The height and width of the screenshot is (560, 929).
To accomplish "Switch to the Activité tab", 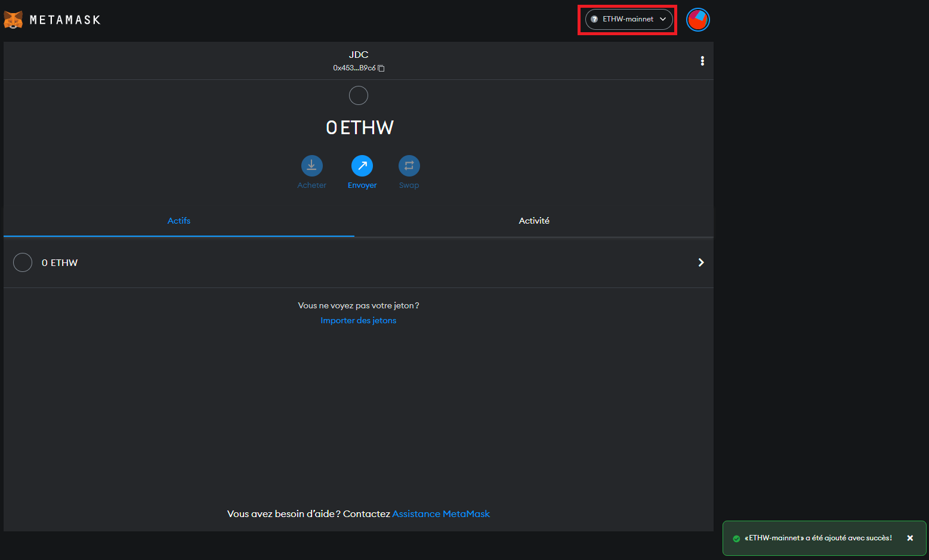I will (x=534, y=221).
